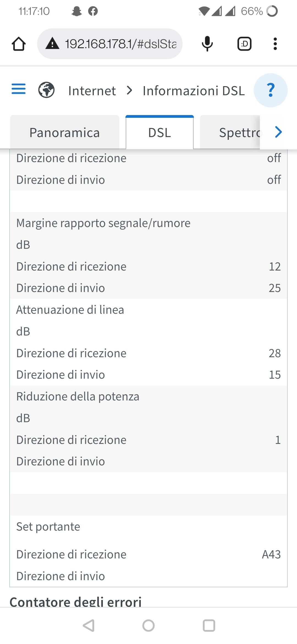Image resolution: width=297 pixels, height=644 pixels.
Task: Open the Spettro tab
Action: 239,133
